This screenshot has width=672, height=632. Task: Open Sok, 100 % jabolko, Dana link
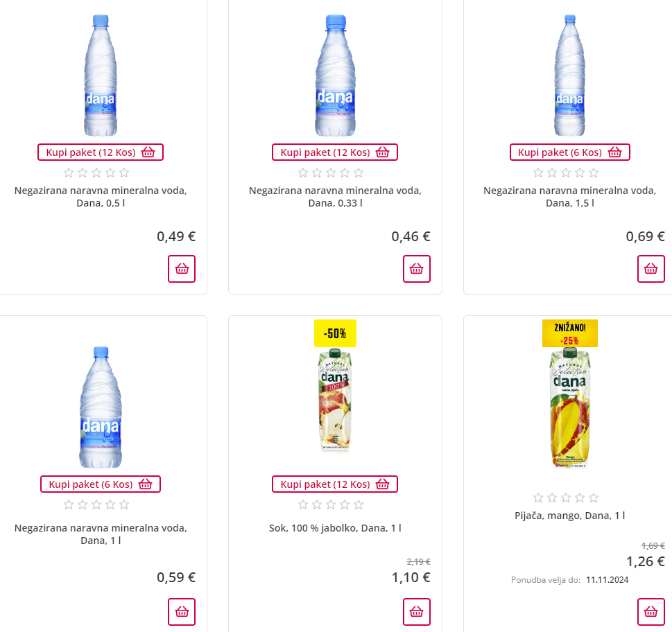coord(335,528)
